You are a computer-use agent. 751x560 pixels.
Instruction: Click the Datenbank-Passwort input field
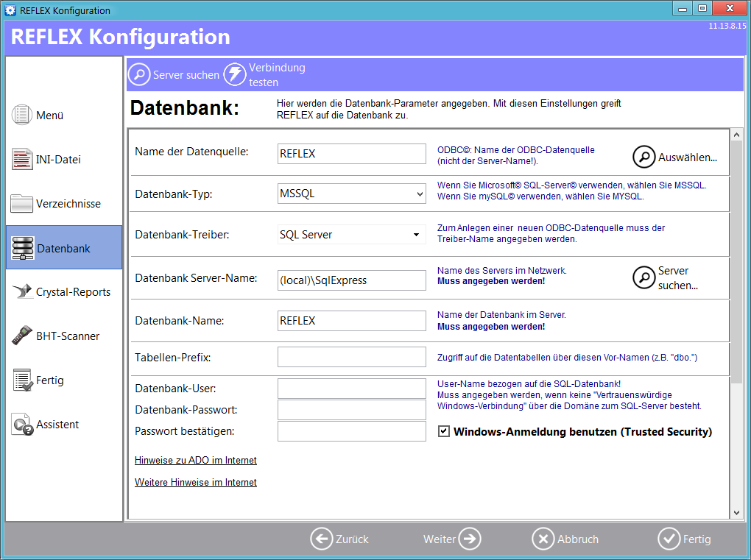click(351, 410)
